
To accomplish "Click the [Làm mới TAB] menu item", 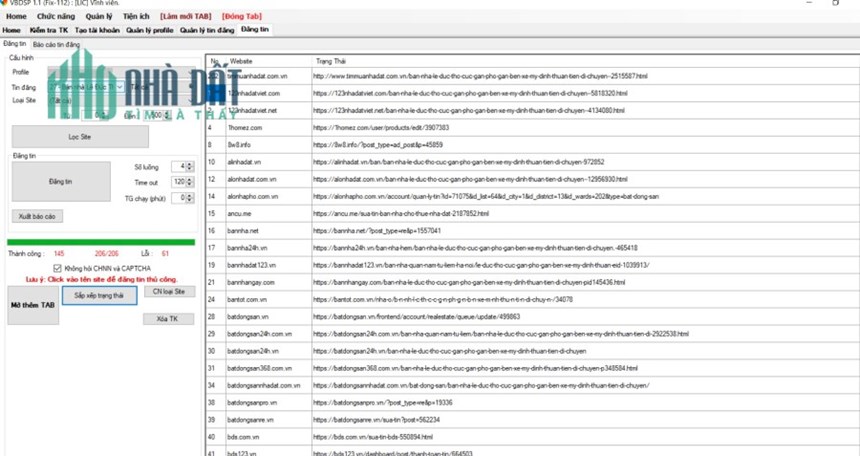I will click(185, 16).
